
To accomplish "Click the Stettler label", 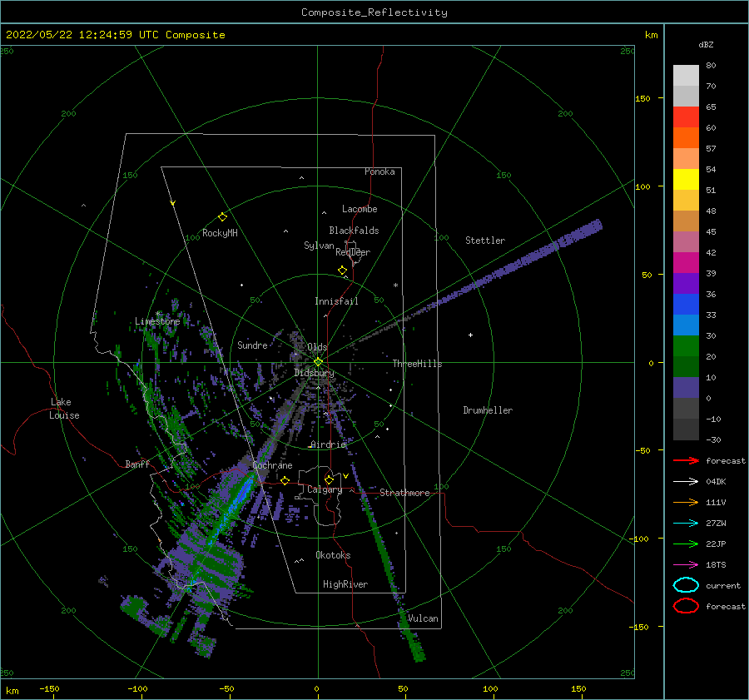I will tap(485, 241).
